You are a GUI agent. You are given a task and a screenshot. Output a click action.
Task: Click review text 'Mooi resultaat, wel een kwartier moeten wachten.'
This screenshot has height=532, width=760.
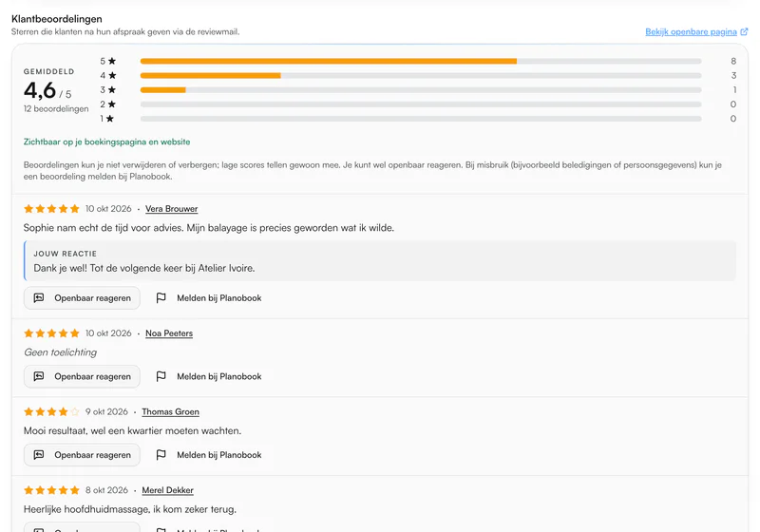(132, 430)
